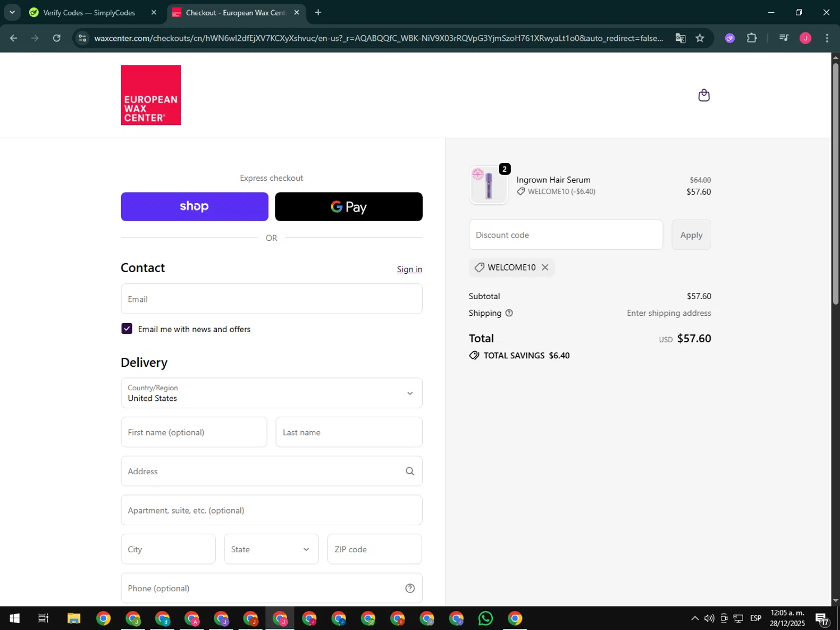Open the shopping bag cart icon
Viewport: 840px width, 630px height.
pos(704,95)
